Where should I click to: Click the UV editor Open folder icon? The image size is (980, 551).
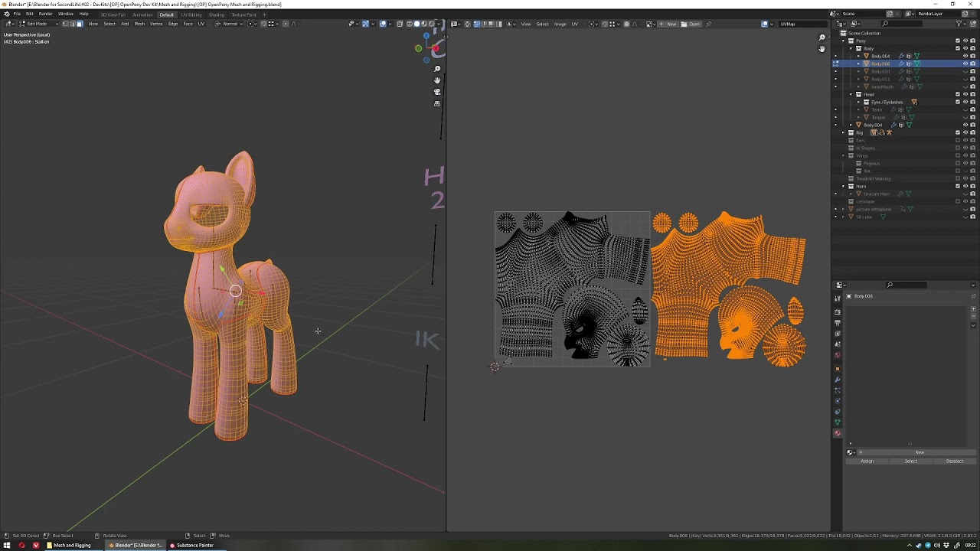click(x=691, y=24)
